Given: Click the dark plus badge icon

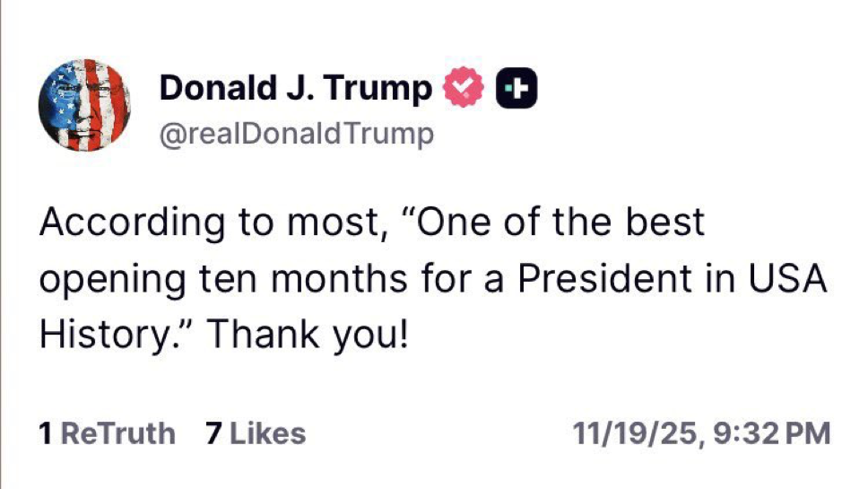Looking at the screenshot, I should point(516,87).
